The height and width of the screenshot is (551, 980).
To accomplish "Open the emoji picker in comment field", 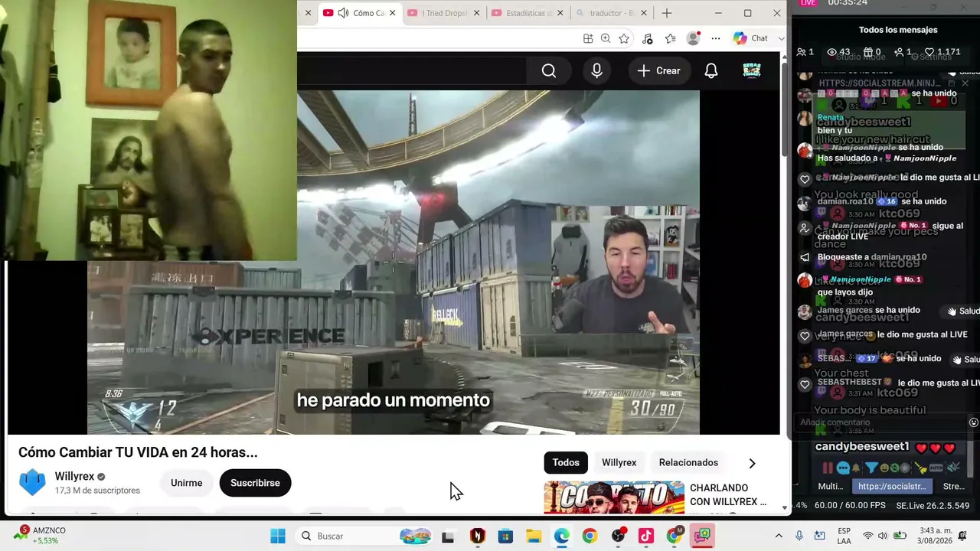I will (x=974, y=422).
